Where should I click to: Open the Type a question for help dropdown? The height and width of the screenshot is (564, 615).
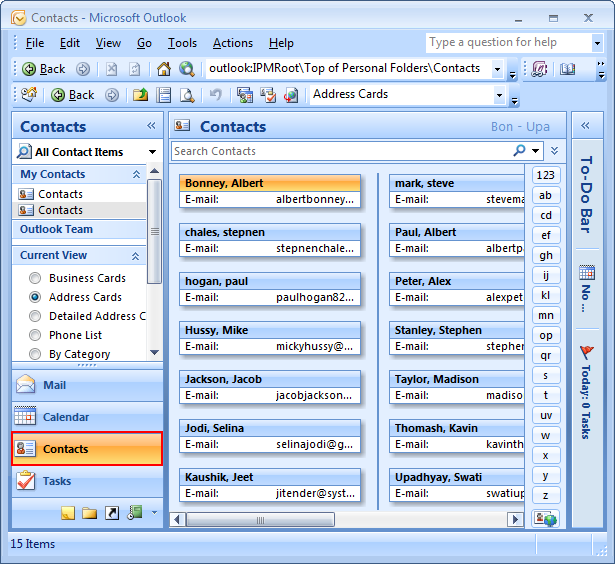click(597, 43)
